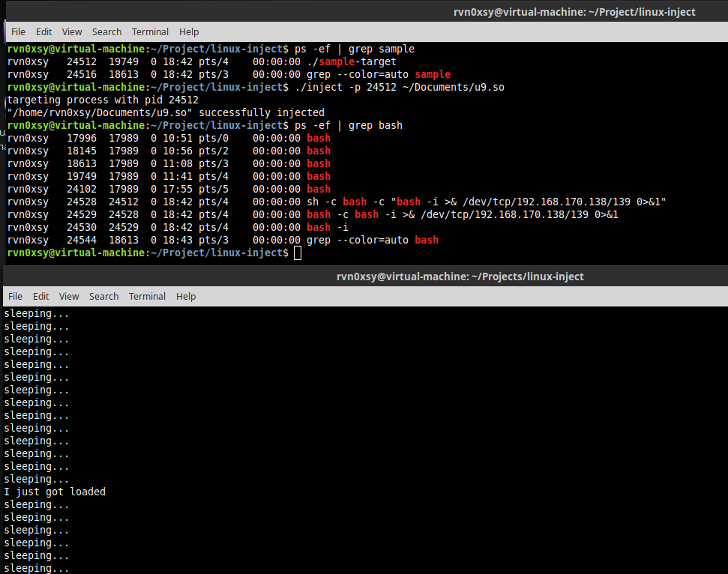Click 'targeting process with pid 24512' line

click(x=103, y=100)
